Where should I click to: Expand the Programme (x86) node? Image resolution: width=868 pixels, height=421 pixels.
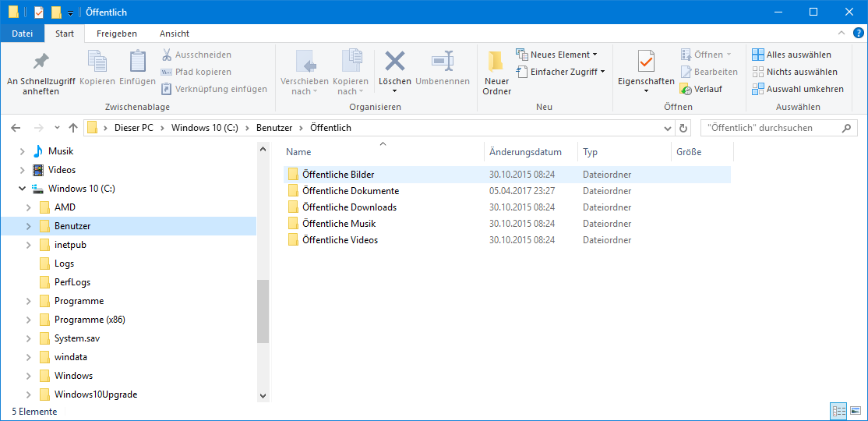pos(29,320)
